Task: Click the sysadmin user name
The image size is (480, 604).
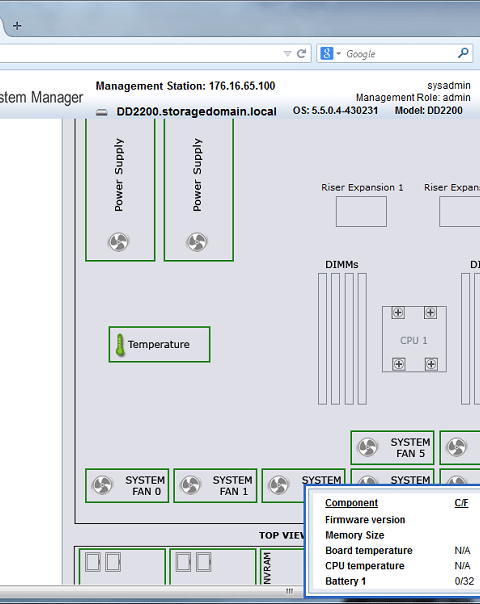Action: [x=449, y=85]
